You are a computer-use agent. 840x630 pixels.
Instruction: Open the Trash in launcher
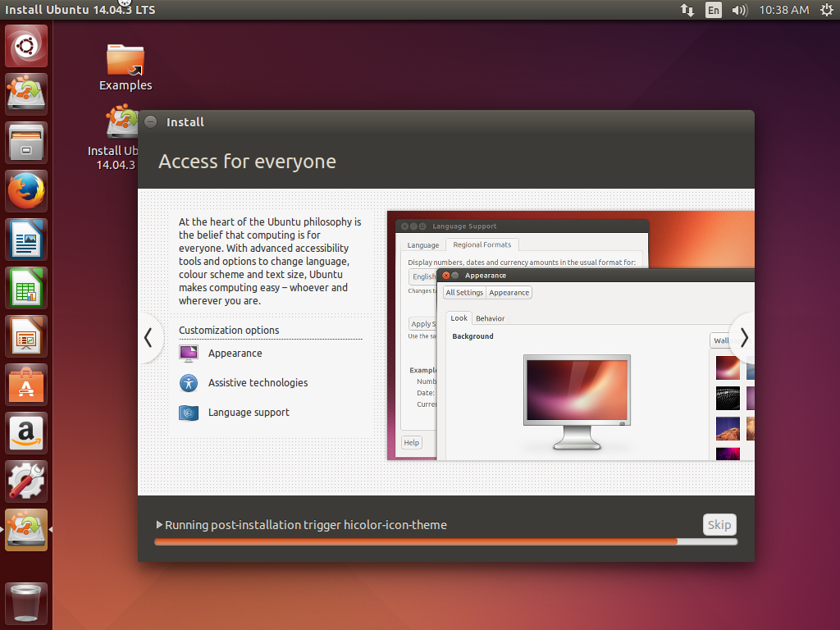coord(26,604)
